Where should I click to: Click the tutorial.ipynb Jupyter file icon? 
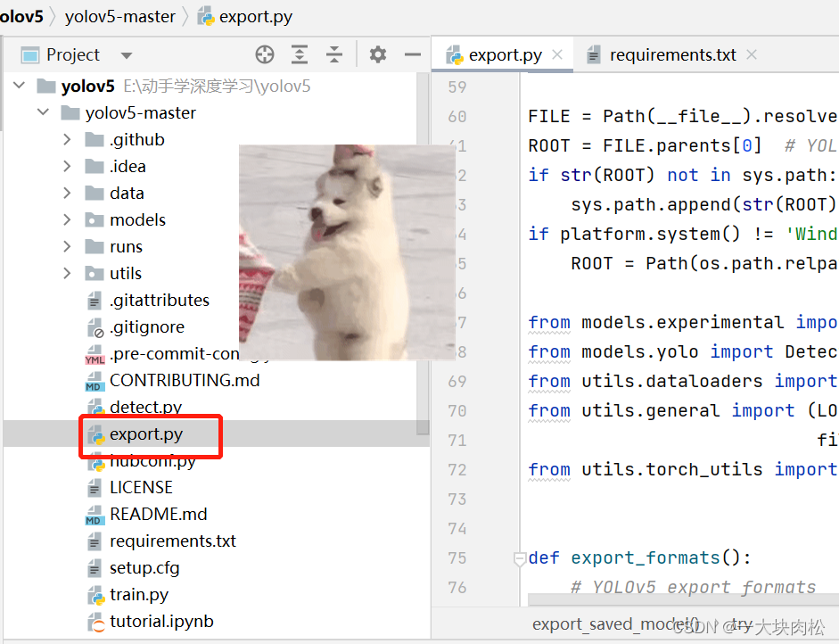95,622
